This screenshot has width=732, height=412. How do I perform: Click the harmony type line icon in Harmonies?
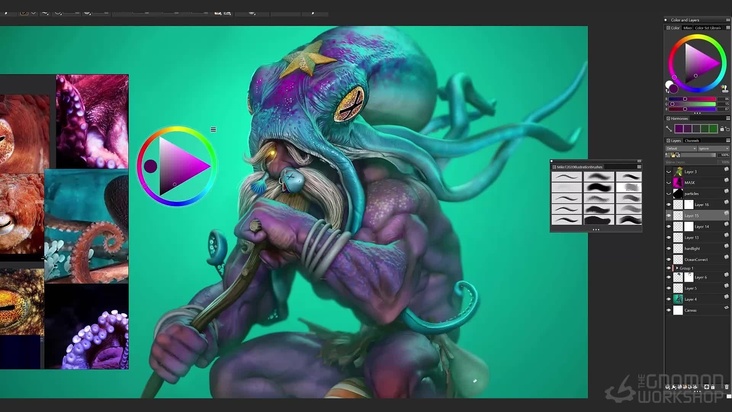[x=669, y=128]
